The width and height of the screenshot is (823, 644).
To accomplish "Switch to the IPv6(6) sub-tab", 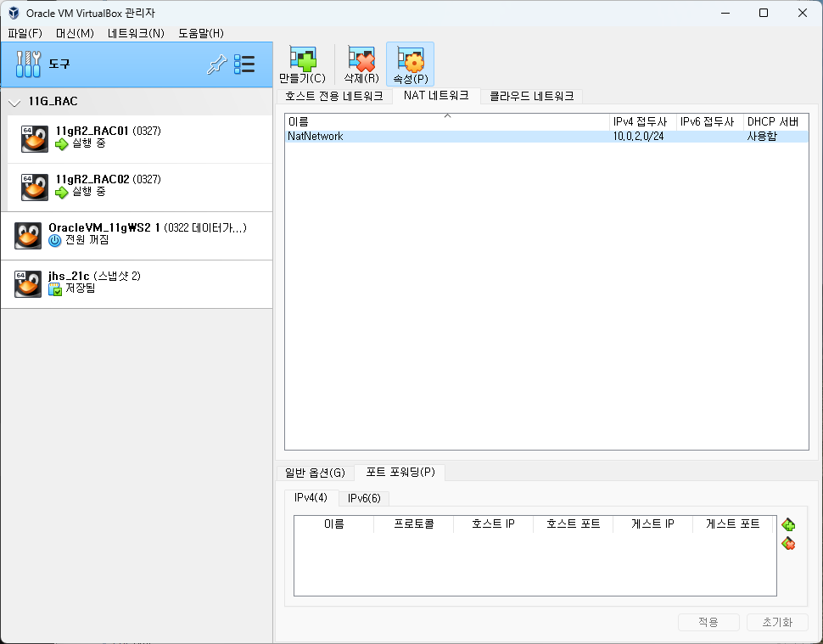I will pyautogui.click(x=364, y=498).
